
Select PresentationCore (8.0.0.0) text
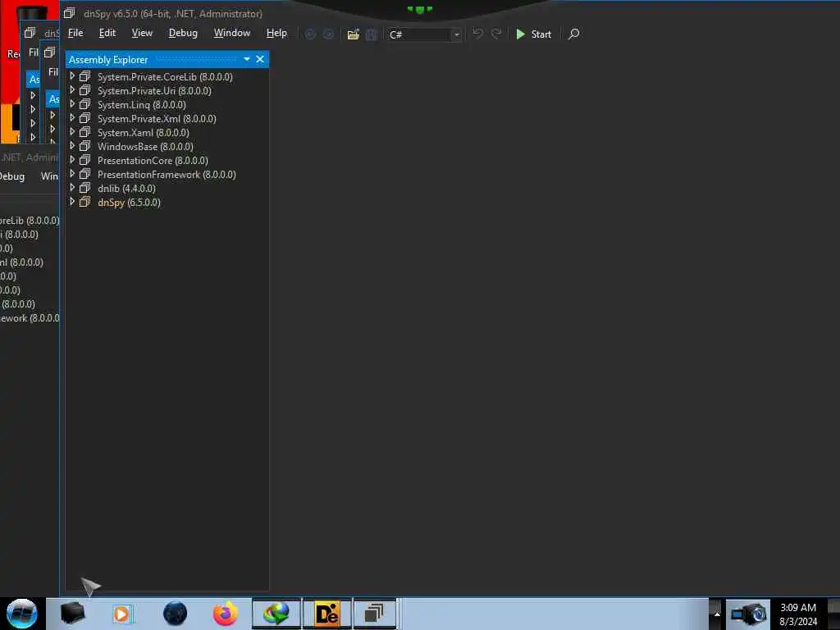point(153,160)
